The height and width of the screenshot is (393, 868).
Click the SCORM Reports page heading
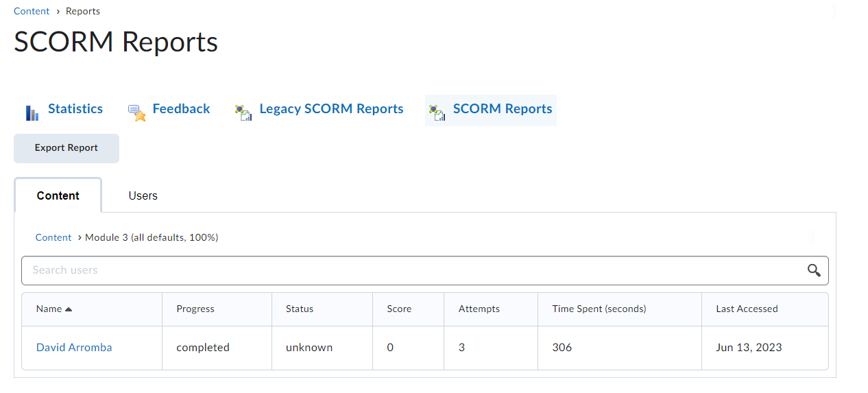116,43
